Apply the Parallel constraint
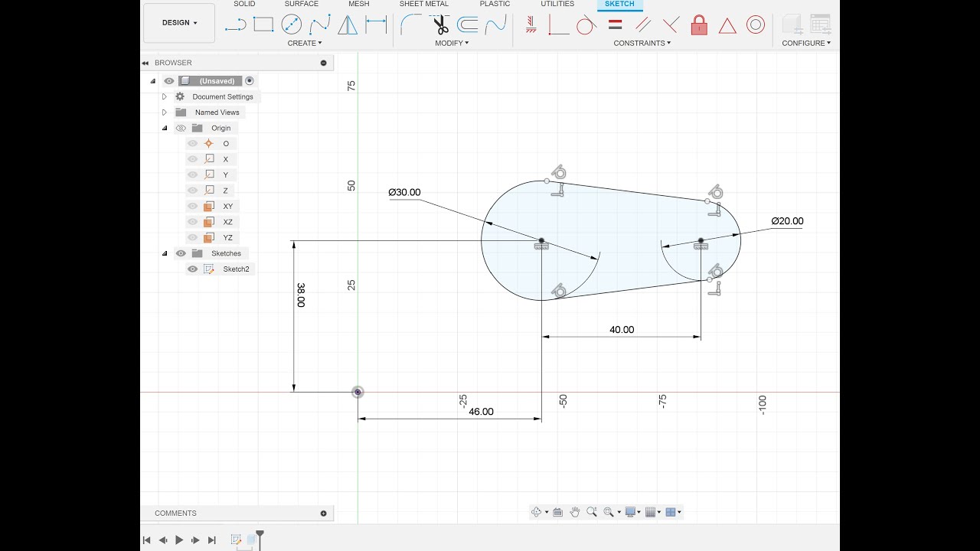The height and width of the screenshot is (551, 980). point(643,24)
